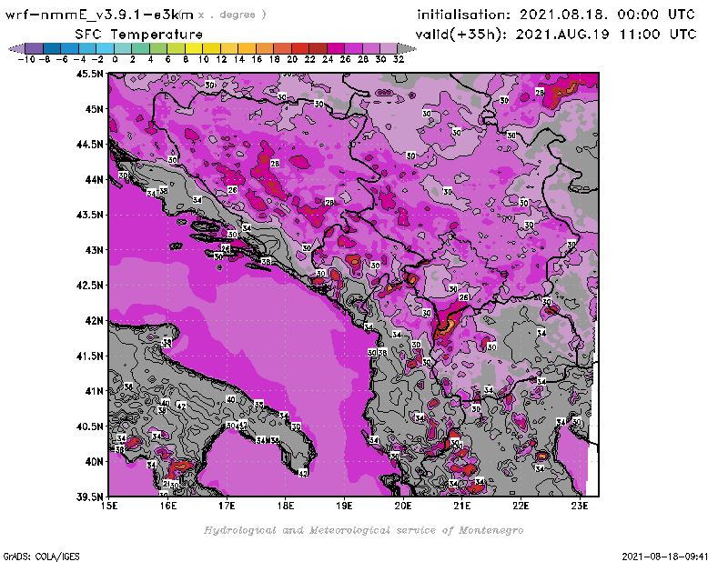The height and width of the screenshot is (562, 728).
Task: Click the 20E longitude label
Action: point(403,506)
